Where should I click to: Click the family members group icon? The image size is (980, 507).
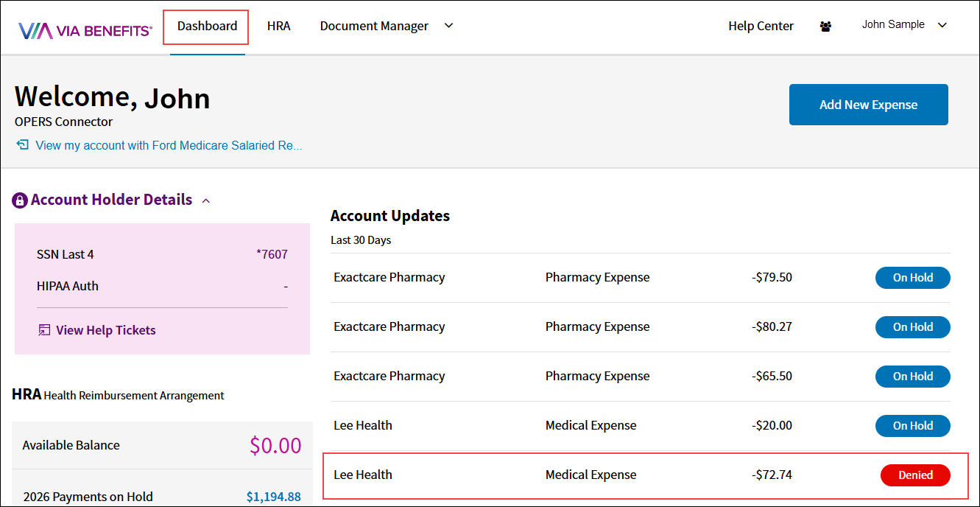pos(825,27)
